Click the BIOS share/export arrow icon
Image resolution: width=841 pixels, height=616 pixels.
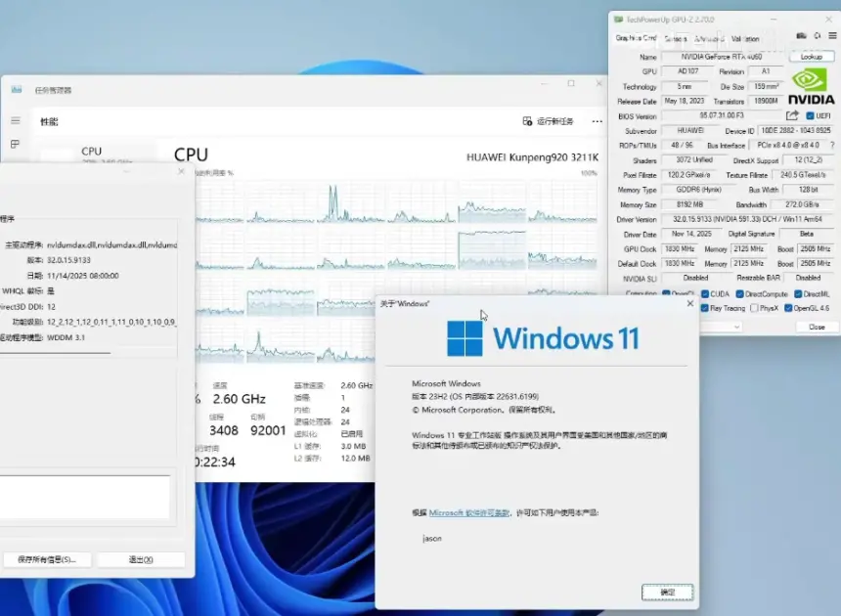coord(792,115)
